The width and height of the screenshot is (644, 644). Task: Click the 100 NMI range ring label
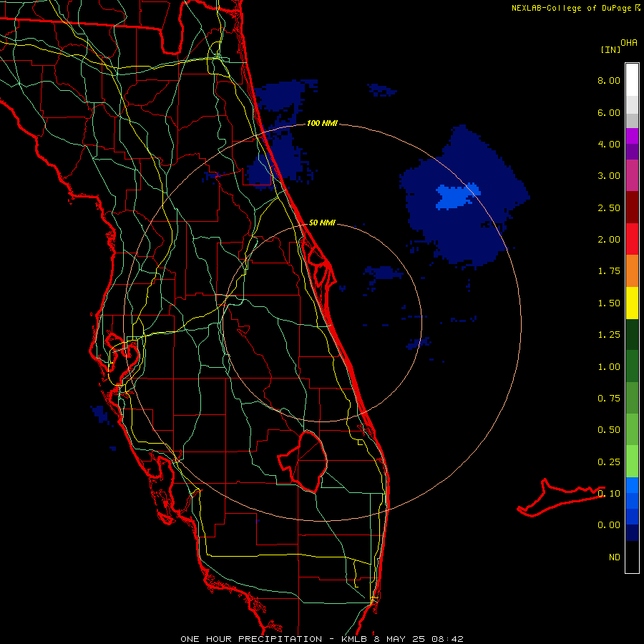(x=322, y=123)
